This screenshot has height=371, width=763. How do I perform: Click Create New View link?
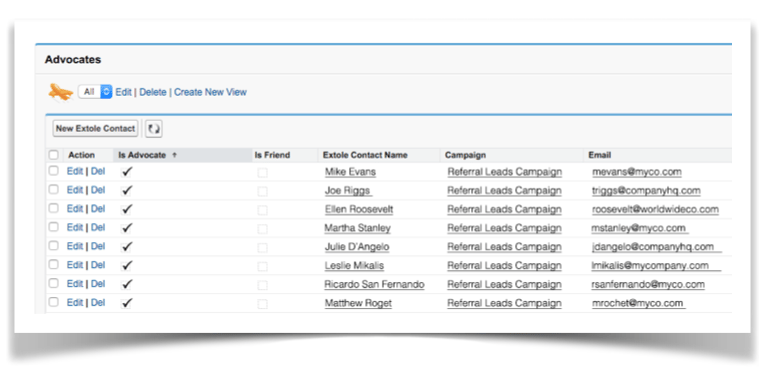pos(210,92)
